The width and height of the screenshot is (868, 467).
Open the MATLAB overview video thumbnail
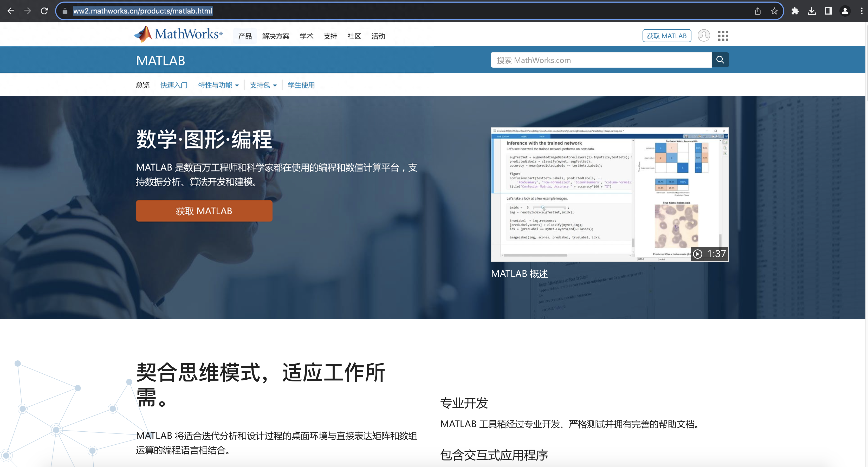pyautogui.click(x=610, y=194)
